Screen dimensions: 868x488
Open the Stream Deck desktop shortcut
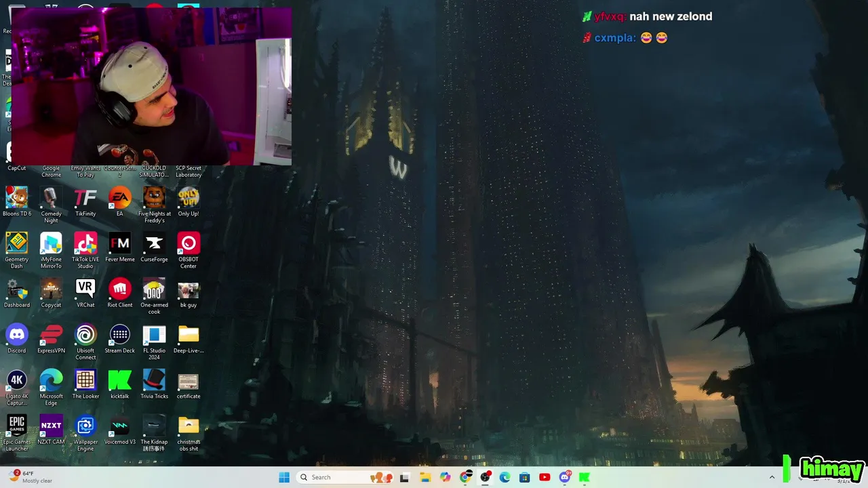coord(120,339)
